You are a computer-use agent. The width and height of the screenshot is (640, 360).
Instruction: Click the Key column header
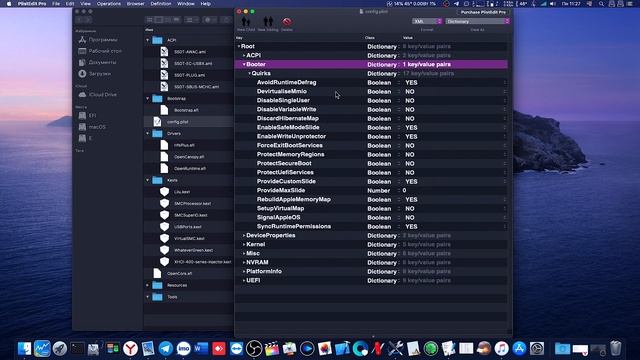[x=239, y=38]
